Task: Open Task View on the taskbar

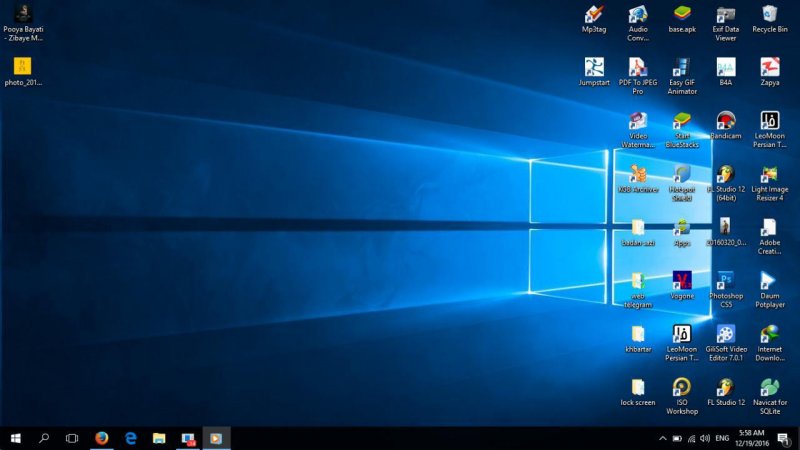Action: pos(72,438)
